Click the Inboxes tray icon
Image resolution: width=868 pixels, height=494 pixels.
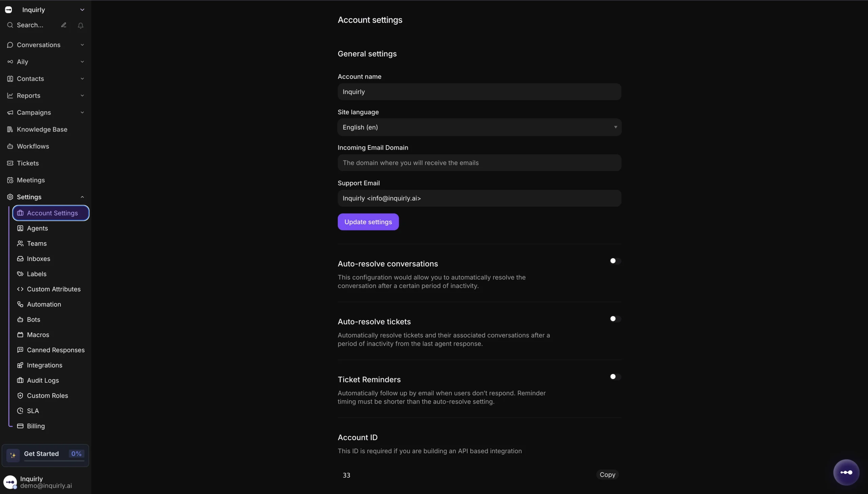coord(20,259)
